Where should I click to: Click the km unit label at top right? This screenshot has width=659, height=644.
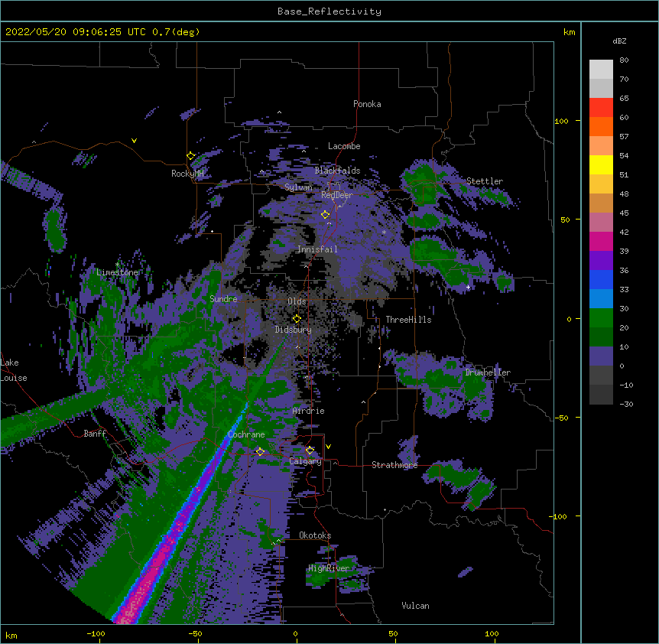click(x=569, y=32)
